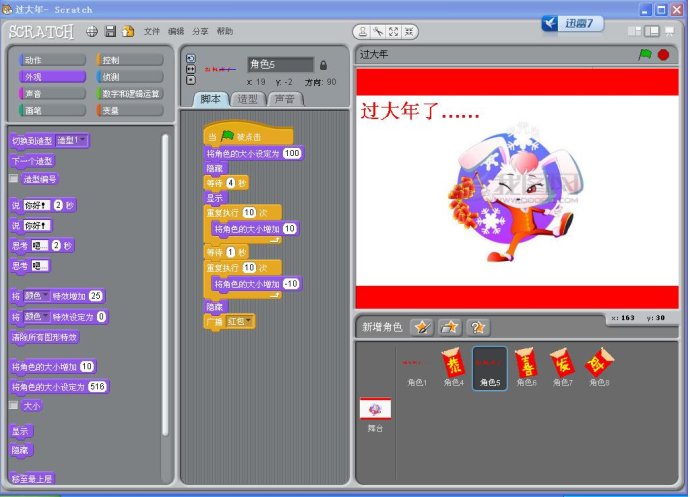Click wait value 4 in script
The image size is (690, 497).
tap(231, 183)
